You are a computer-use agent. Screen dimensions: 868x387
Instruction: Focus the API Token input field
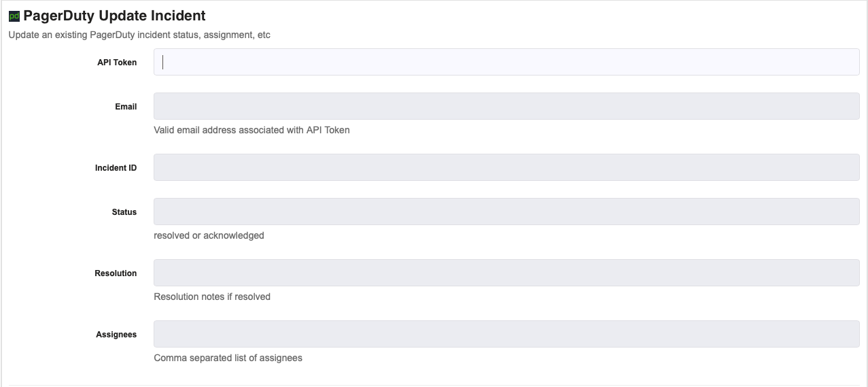(x=506, y=62)
